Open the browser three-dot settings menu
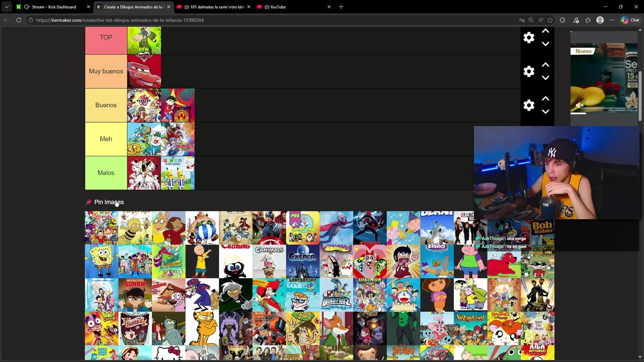This screenshot has width=644, height=362. coord(612,20)
